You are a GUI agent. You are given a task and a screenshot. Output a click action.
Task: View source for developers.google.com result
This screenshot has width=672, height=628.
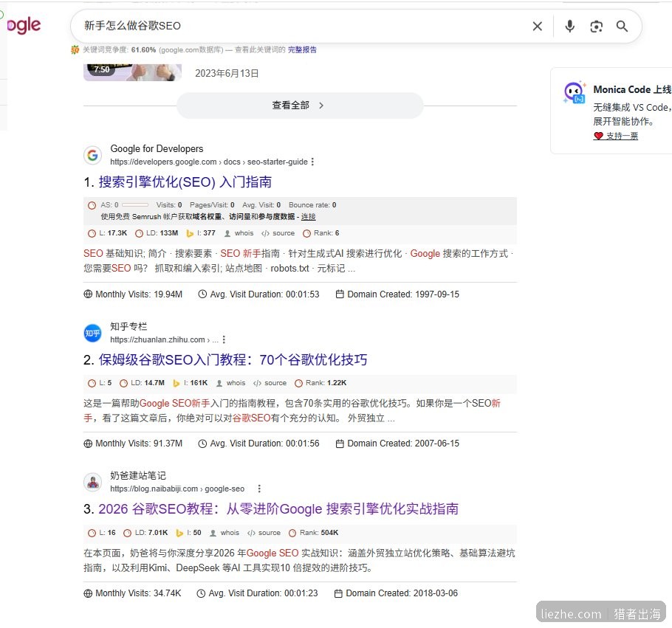[278, 233]
